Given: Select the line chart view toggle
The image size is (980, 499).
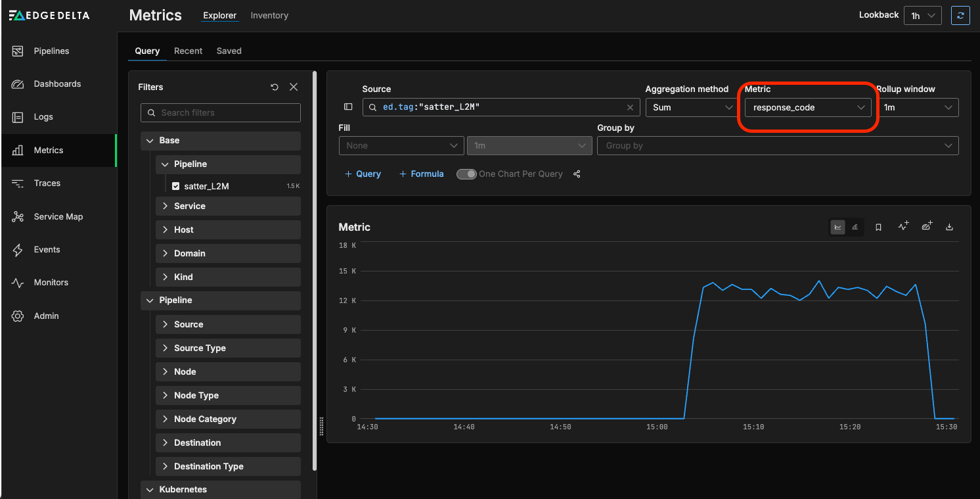Looking at the screenshot, I should pyautogui.click(x=837, y=227).
